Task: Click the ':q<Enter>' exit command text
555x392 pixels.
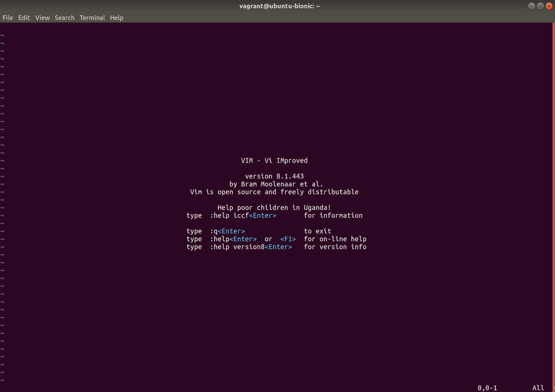Action: tap(227, 231)
